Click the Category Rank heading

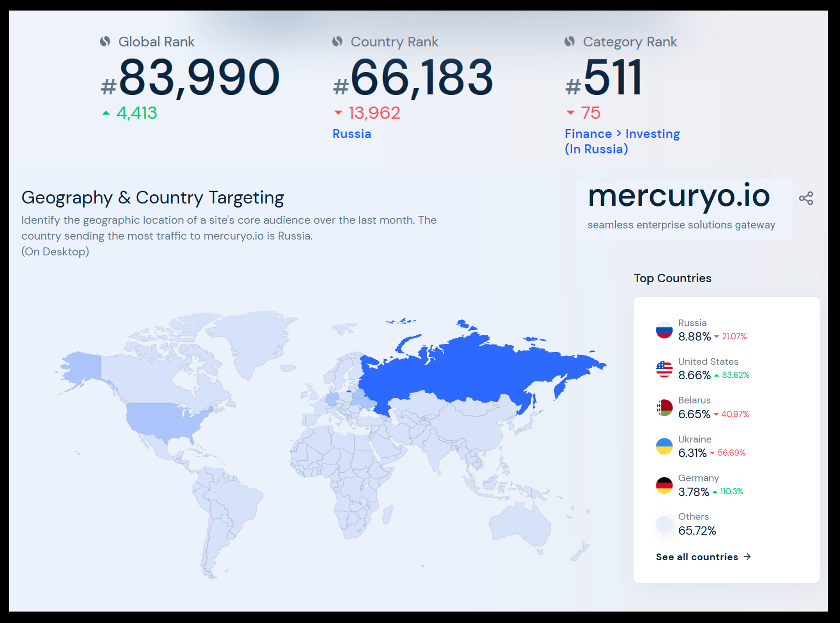(629, 42)
